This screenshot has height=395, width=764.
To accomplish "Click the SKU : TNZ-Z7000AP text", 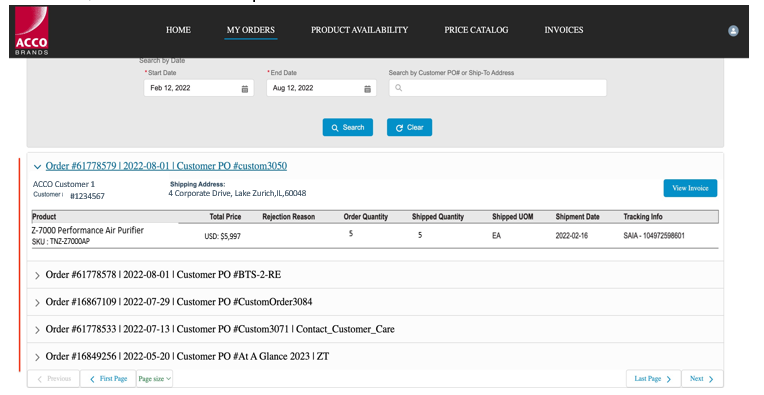I will point(61,242).
